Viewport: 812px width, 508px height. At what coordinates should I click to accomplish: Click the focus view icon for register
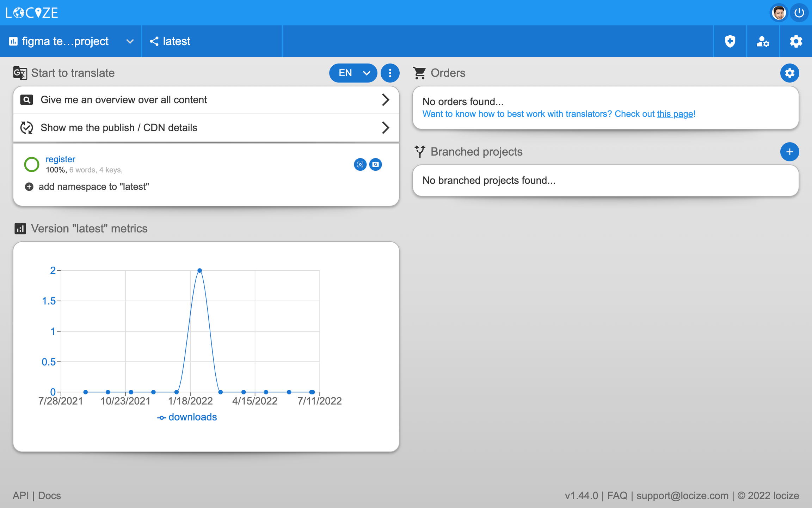360,164
